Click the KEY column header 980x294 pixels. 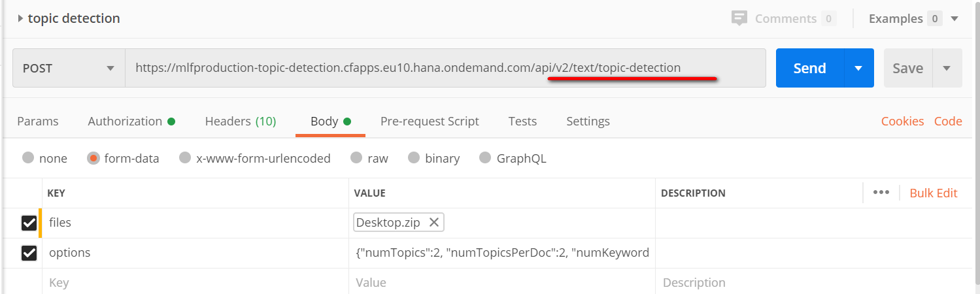click(x=56, y=193)
